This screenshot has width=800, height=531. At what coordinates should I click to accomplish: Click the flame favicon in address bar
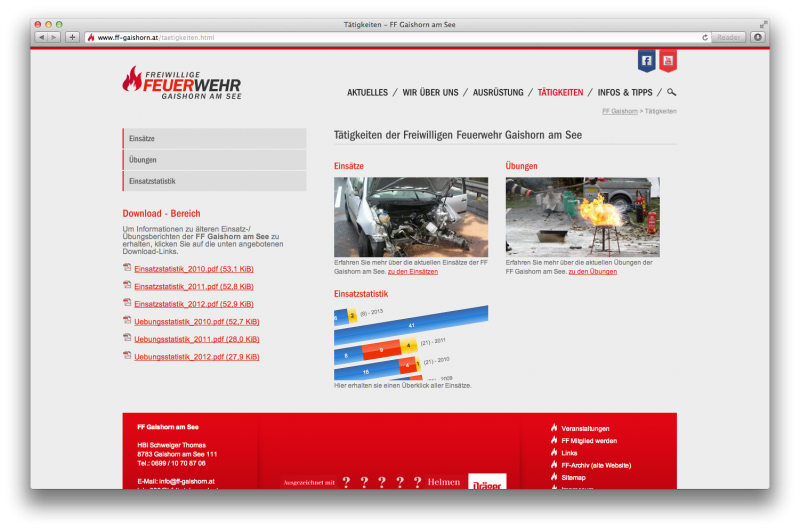click(x=91, y=37)
